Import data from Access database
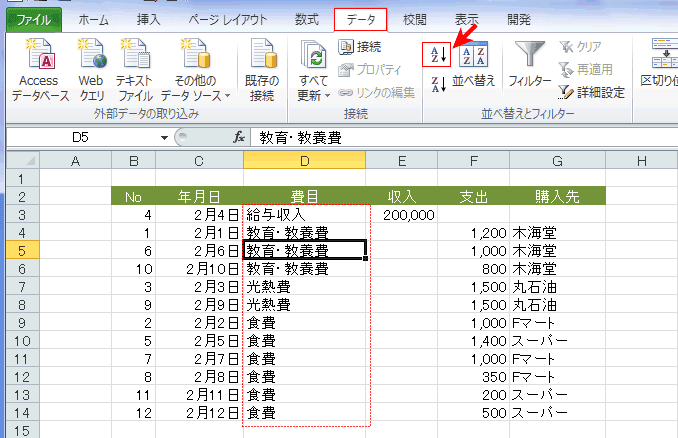 coord(40,70)
